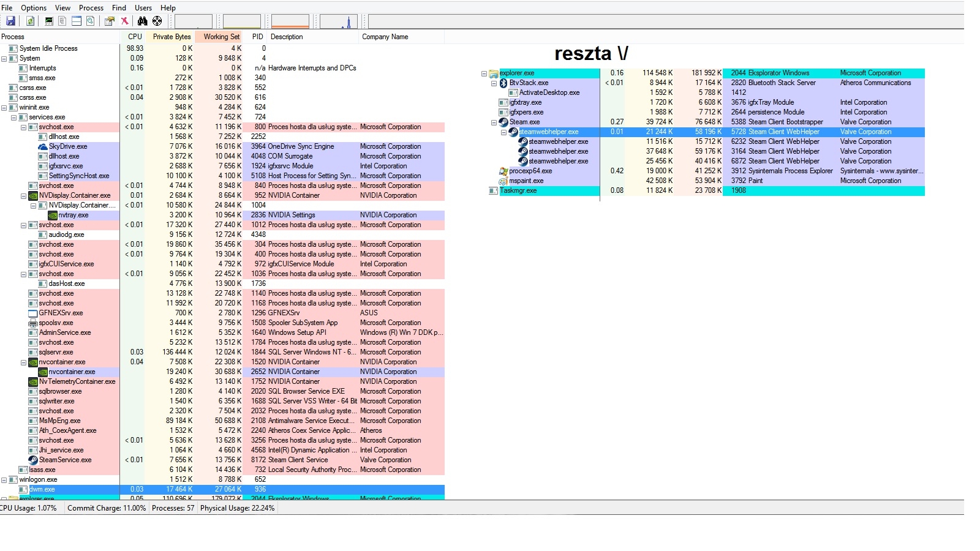Image resolution: width=980 pixels, height=551 pixels.
Task: Click the red Kill Process icon
Action: pos(125,21)
